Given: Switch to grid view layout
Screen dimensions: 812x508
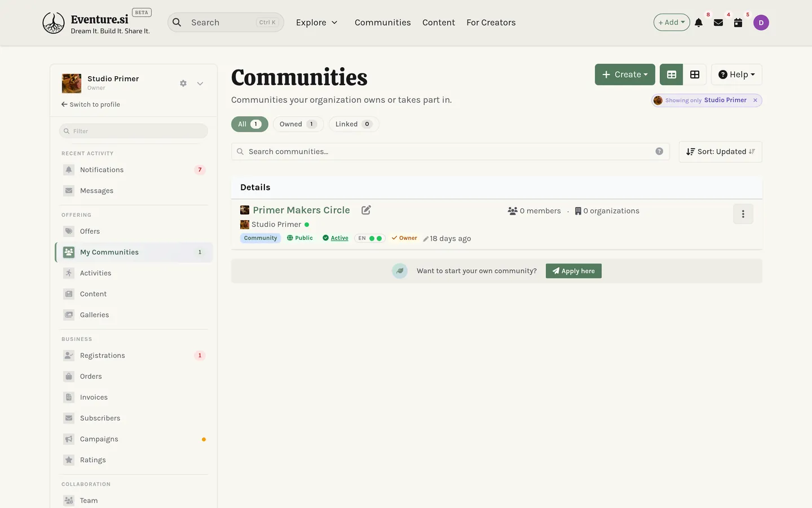Looking at the screenshot, I should point(695,75).
